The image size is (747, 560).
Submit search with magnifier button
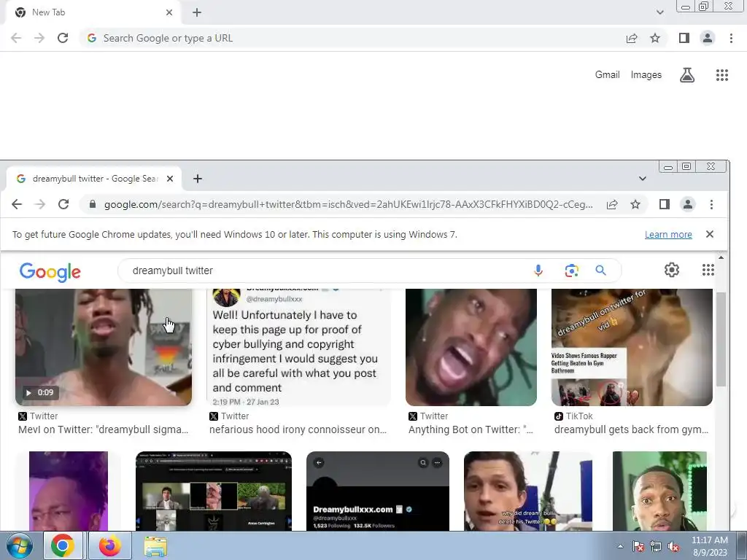[x=601, y=271]
